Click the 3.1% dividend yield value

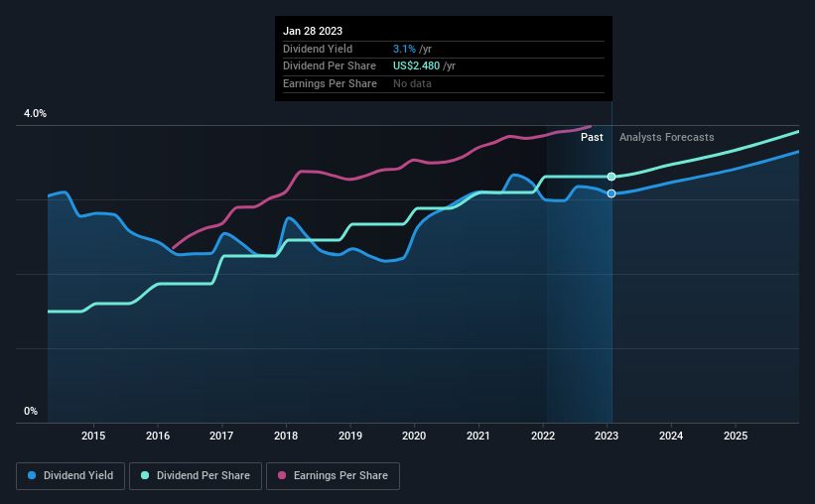(404, 49)
